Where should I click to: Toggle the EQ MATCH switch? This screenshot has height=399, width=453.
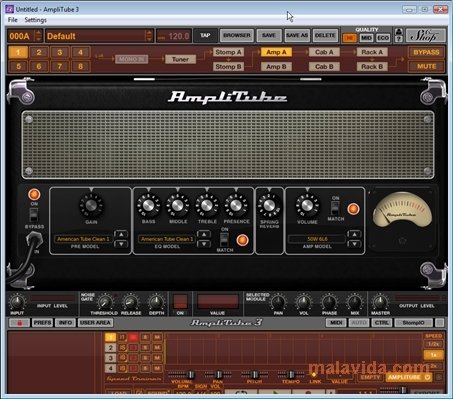(224, 239)
